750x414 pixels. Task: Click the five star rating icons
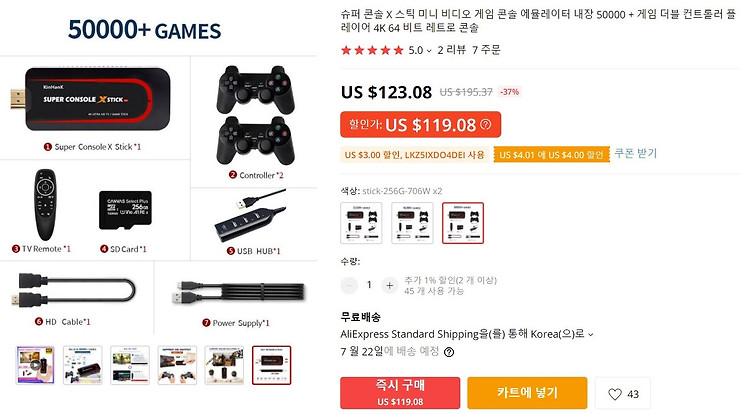click(372, 50)
